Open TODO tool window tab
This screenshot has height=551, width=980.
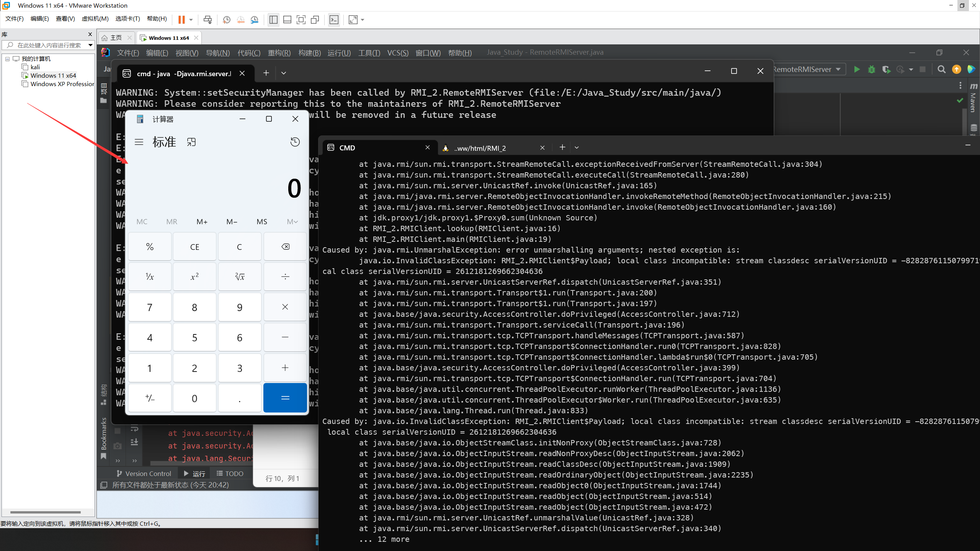click(x=230, y=474)
